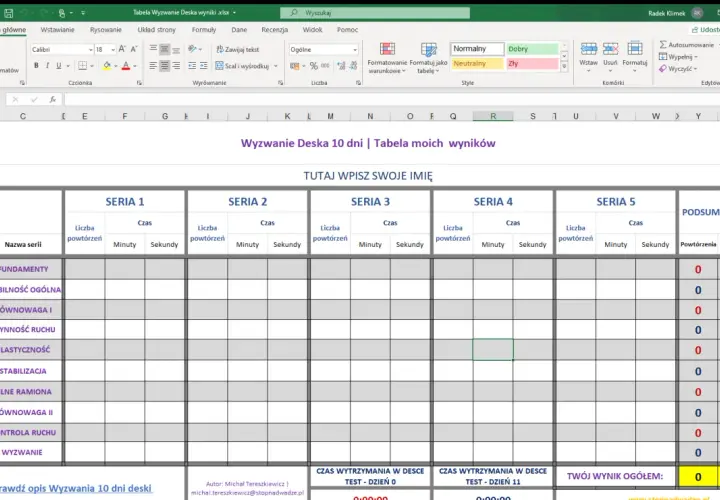Select the Normalny cell style
The height and width of the screenshot is (500, 720).
tap(477, 48)
